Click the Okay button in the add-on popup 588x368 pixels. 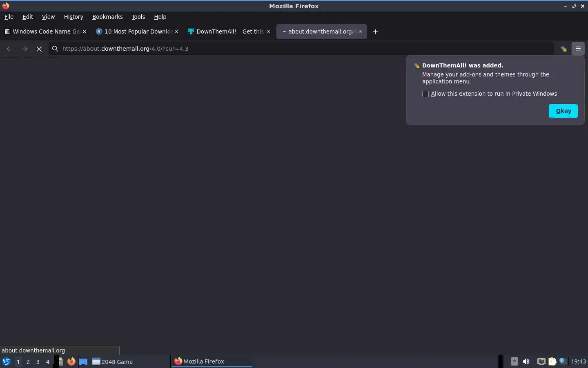coord(563,111)
